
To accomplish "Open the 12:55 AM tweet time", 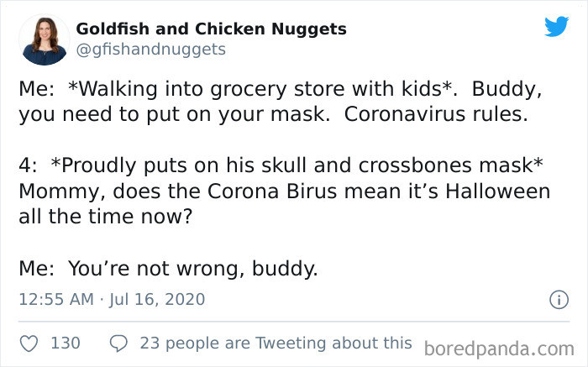I will click(53, 299).
